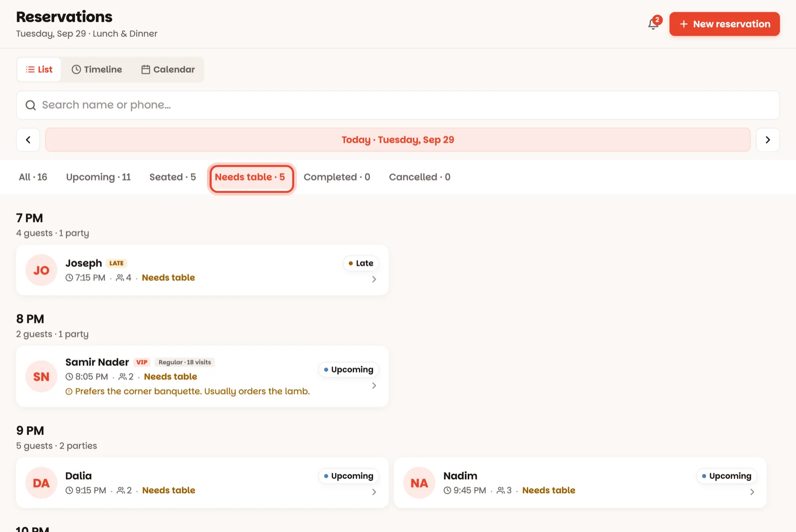Click the clock icon beside 7:15 PM
This screenshot has width=796, height=532.
(69, 278)
